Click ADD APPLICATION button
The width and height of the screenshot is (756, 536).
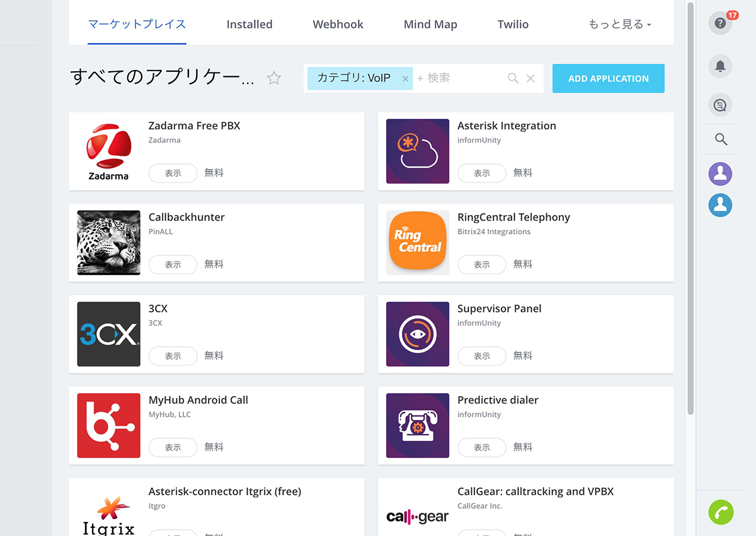pyautogui.click(x=608, y=78)
